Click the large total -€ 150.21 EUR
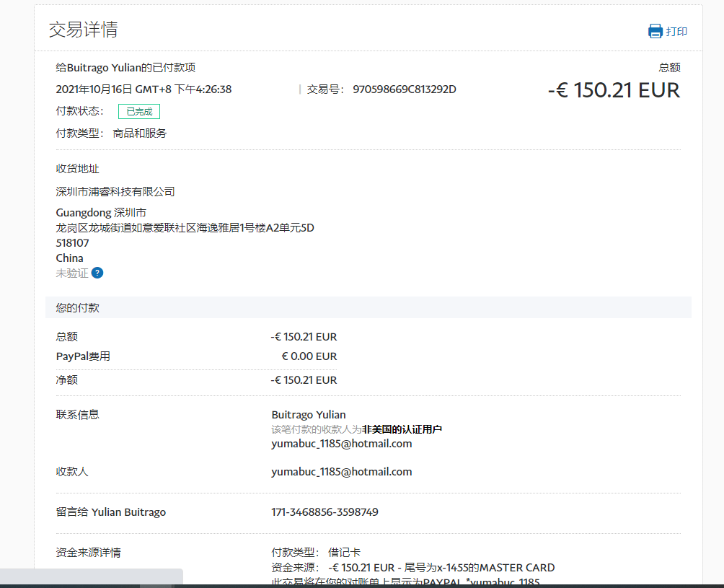Image resolution: width=724 pixels, height=588 pixels. point(614,90)
